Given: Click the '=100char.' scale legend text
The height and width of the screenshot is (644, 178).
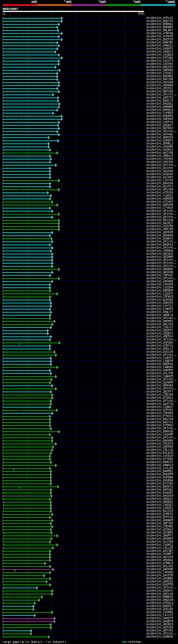Looking at the screenshot, I should [x=135, y=642].
